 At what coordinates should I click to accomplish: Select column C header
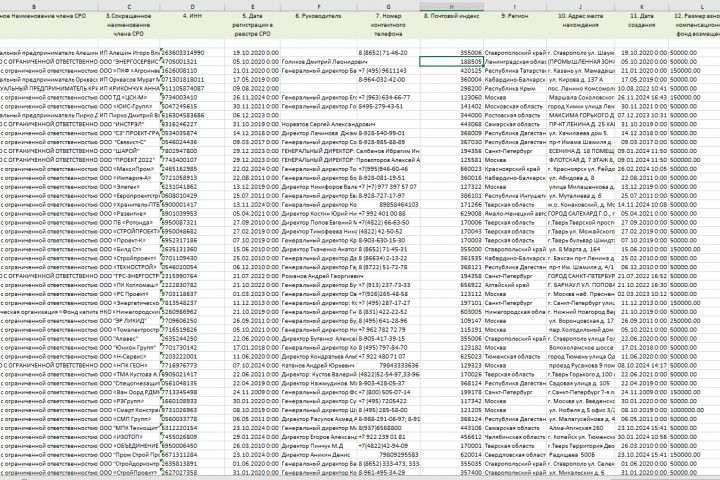[x=129, y=6]
